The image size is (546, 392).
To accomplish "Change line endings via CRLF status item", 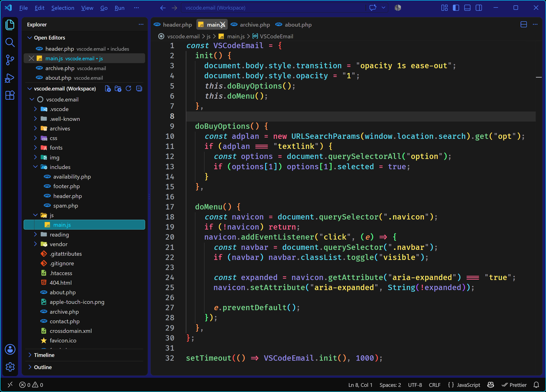I will pyautogui.click(x=435, y=385).
